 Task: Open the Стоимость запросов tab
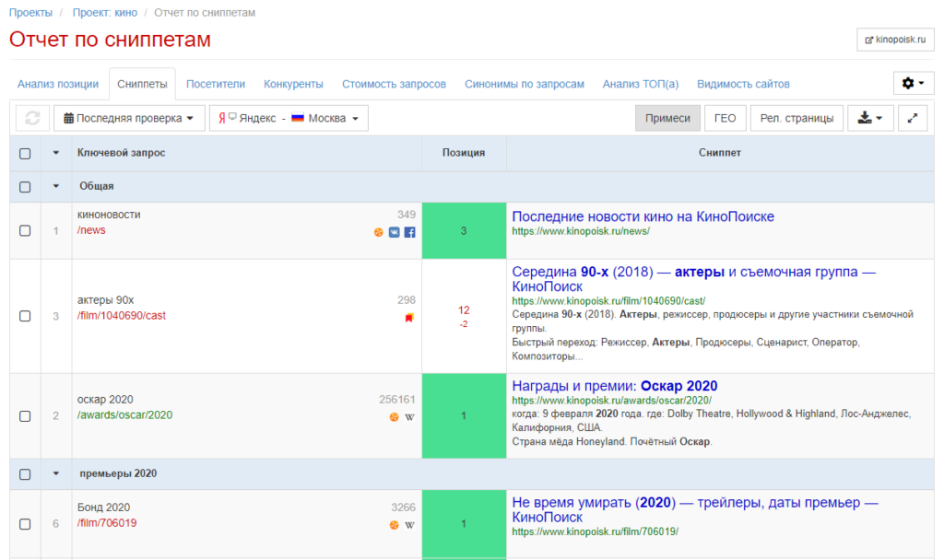click(394, 84)
